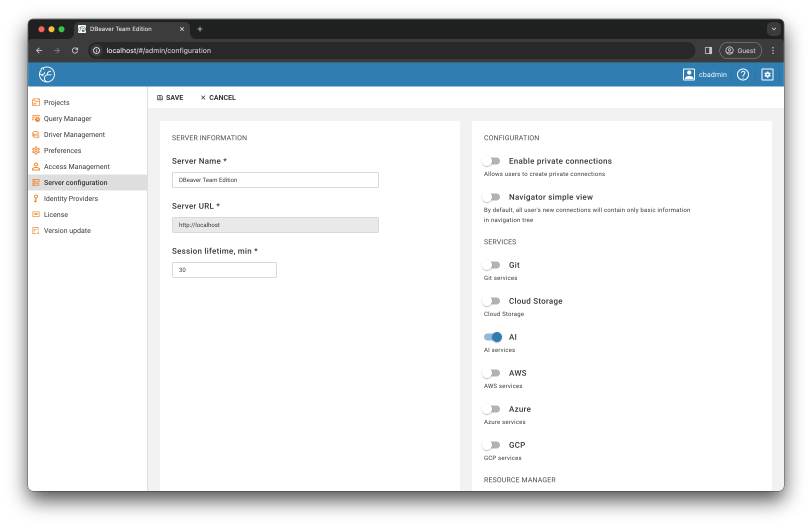Viewport: 812px width, 528px height.
Task: Click the site information icon in address bar
Action: pyautogui.click(x=96, y=50)
